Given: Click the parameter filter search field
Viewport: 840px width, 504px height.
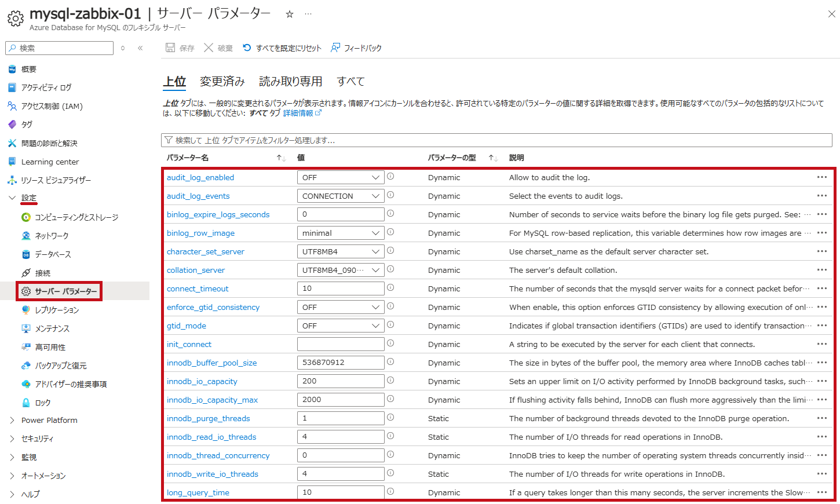Looking at the screenshot, I should coord(496,140).
